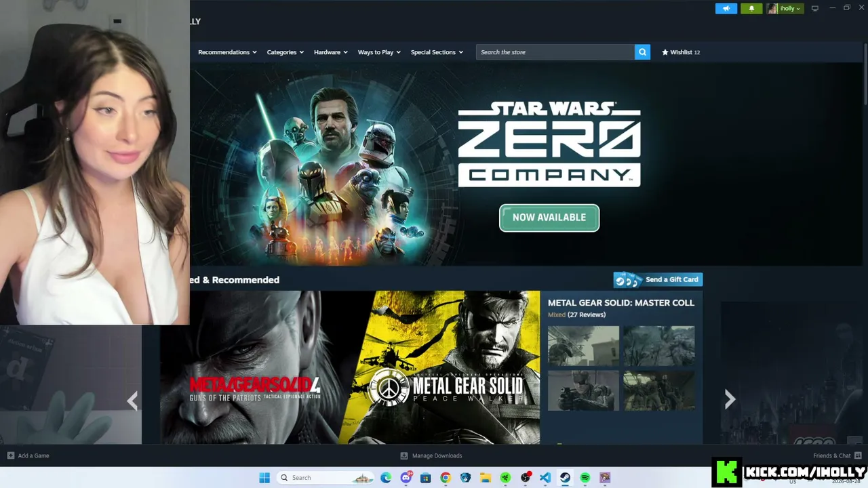View the bottom-left Metal Gear screenshot thumbnail
The width and height of the screenshot is (868, 488).
[583, 390]
